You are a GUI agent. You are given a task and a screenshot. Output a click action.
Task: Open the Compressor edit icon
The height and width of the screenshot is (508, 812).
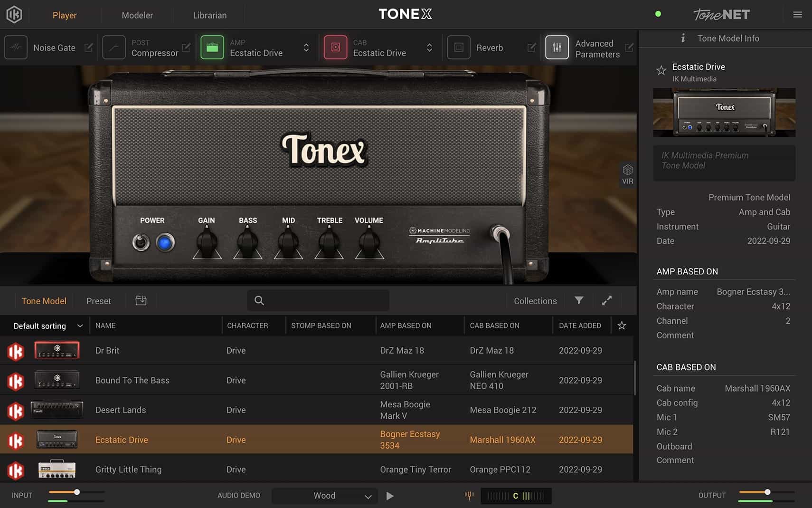coord(187,48)
